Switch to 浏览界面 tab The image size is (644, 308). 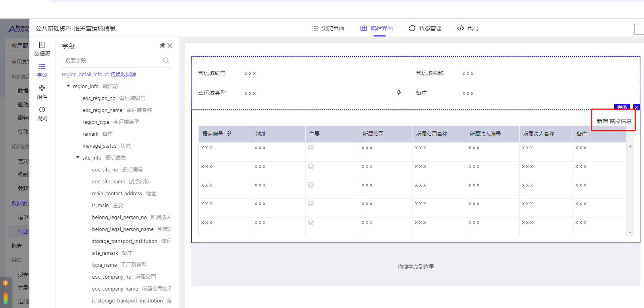[x=328, y=28]
